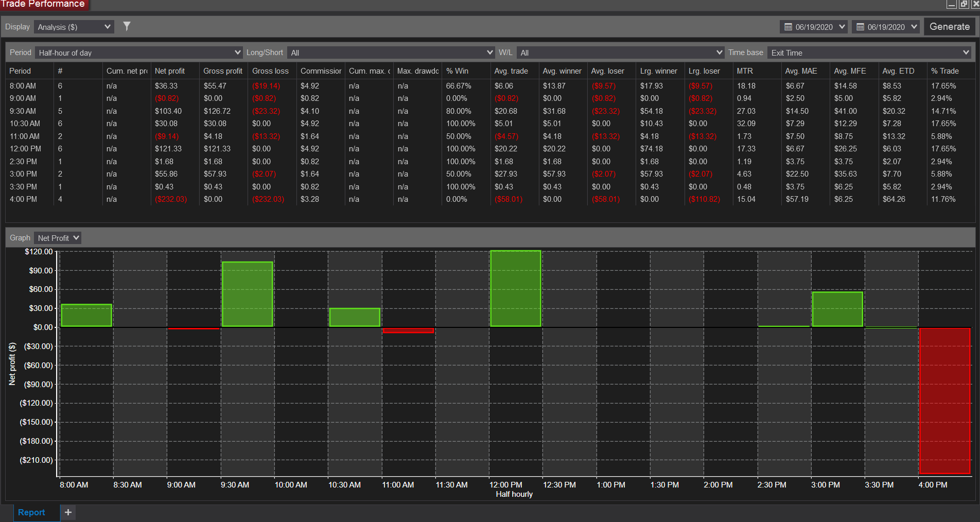The image size is (980, 522).
Task: Open the end date calendar icon
Action: [x=860, y=27]
